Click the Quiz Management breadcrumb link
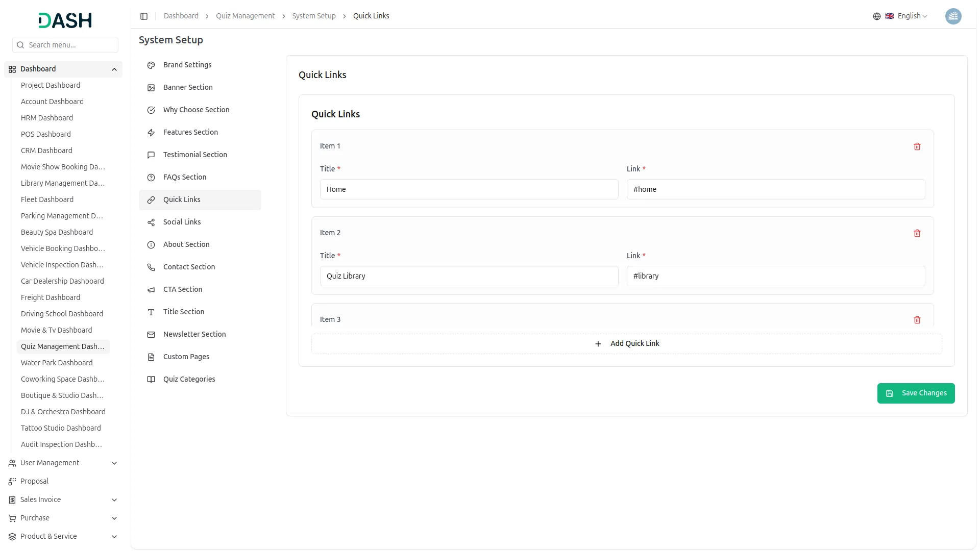980x551 pixels. point(245,16)
